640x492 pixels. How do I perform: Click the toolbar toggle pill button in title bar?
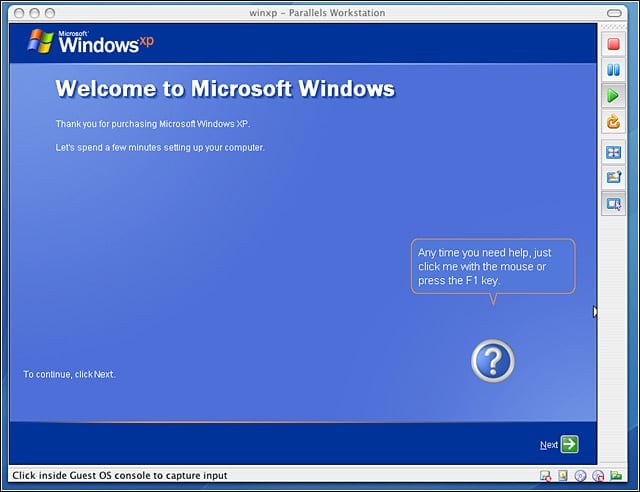click(x=614, y=13)
